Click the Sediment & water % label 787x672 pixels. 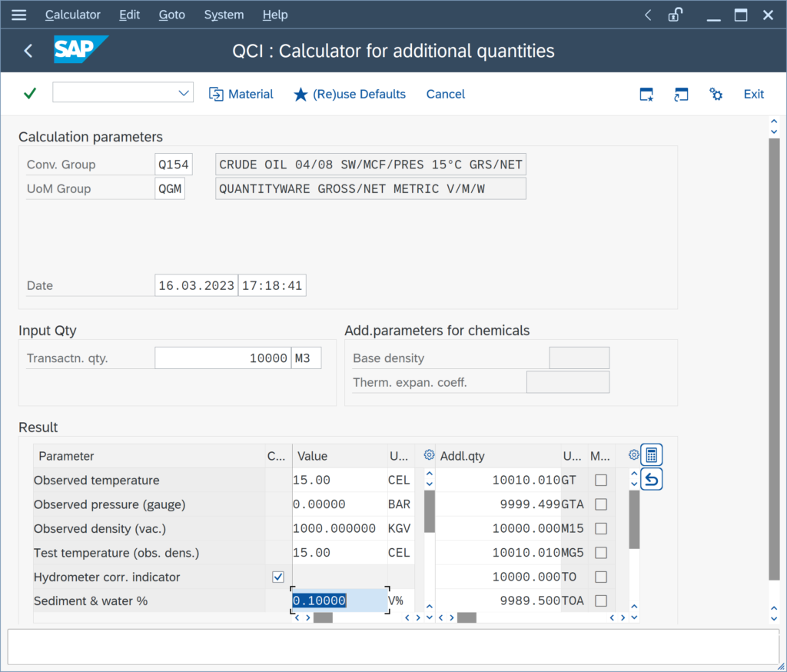tap(91, 600)
